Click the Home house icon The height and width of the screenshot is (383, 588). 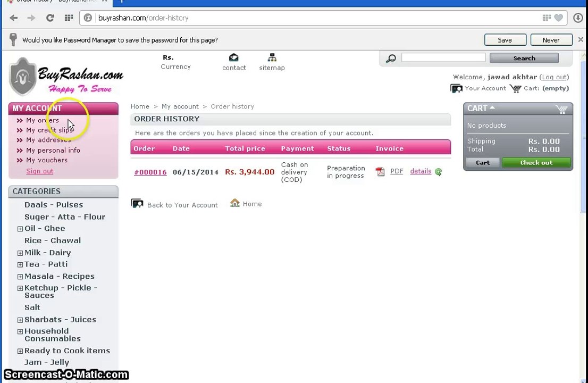pyautogui.click(x=235, y=203)
